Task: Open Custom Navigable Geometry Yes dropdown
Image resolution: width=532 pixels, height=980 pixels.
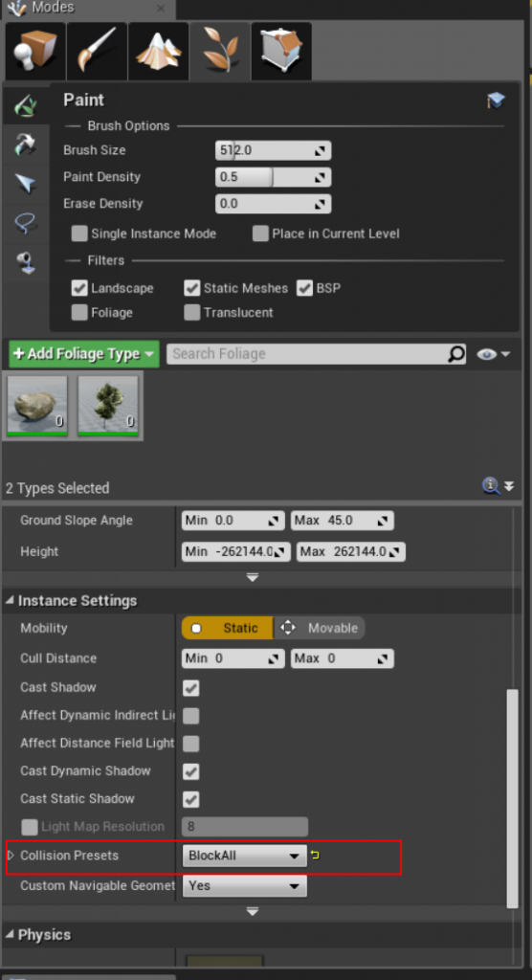Action: click(x=244, y=885)
